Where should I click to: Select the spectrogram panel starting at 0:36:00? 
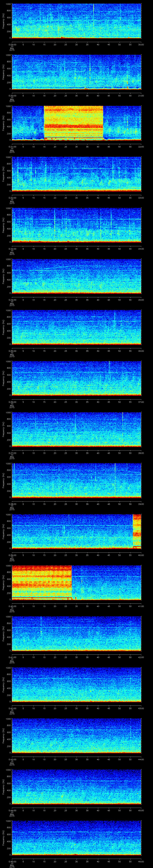pyautogui.click(x=76, y=378)
